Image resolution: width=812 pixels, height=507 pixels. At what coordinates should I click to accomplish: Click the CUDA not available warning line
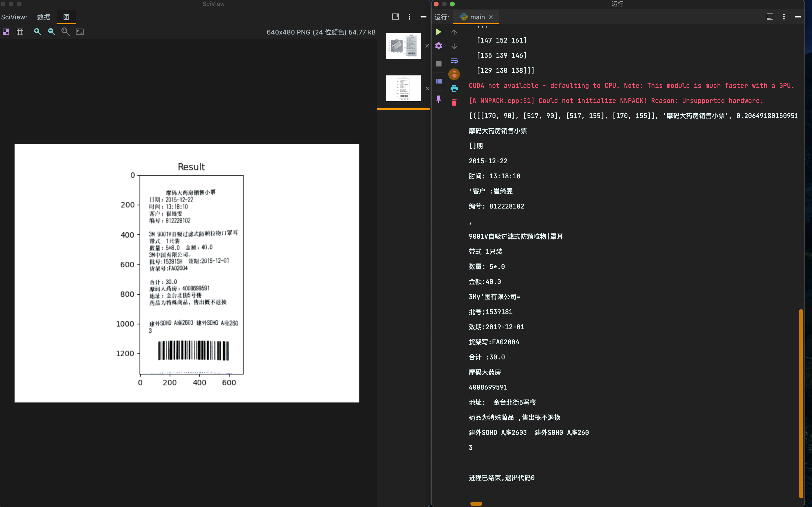(631, 85)
